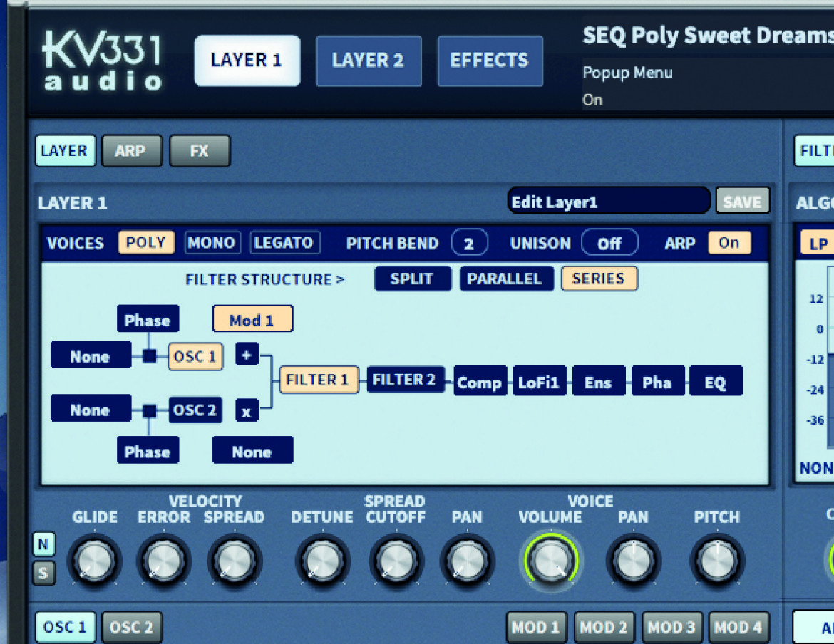This screenshot has width=834, height=644.
Task: Select MONO voices mode
Action: click(x=212, y=243)
